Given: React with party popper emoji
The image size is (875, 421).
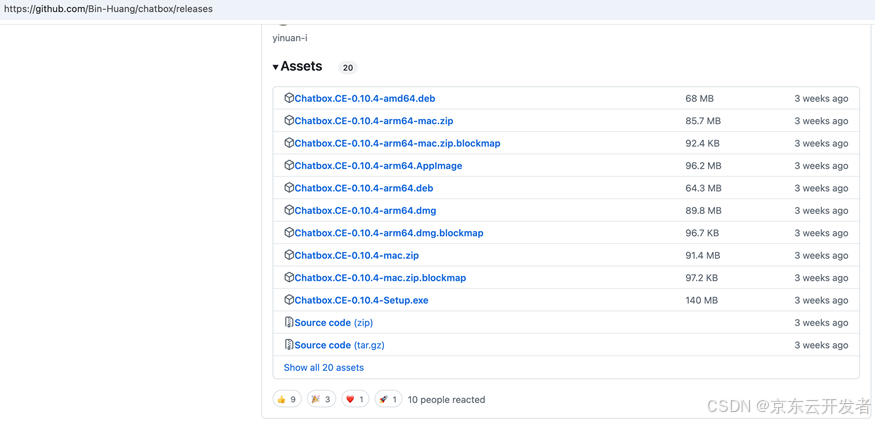Looking at the screenshot, I should (x=321, y=399).
